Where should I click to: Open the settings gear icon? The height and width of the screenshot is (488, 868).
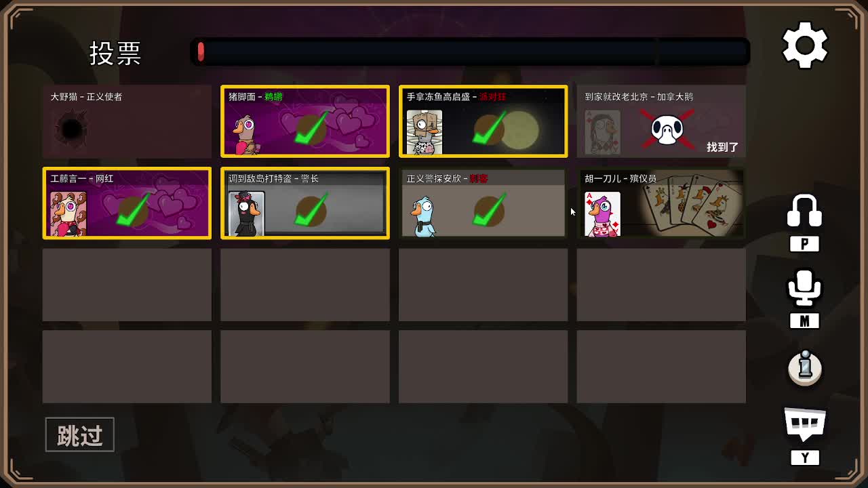click(x=805, y=45)
